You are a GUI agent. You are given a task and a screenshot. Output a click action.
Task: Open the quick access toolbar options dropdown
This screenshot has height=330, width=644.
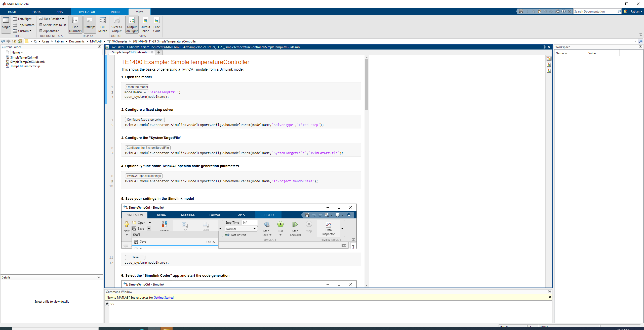[x=570, y=12]
